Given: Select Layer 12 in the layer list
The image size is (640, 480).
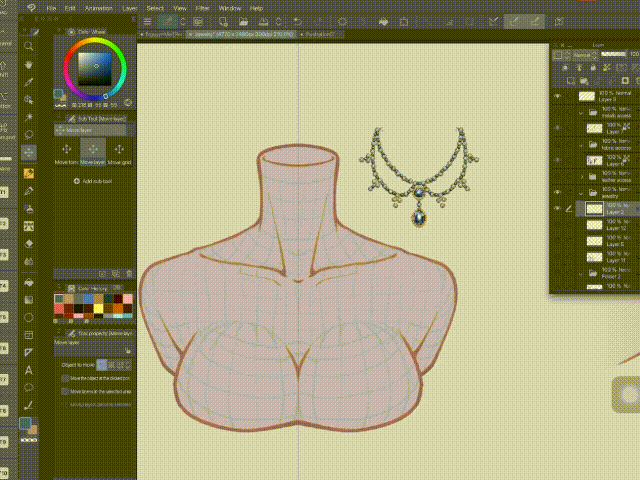Looking at the screenshot, I should (x=608, y=227).
